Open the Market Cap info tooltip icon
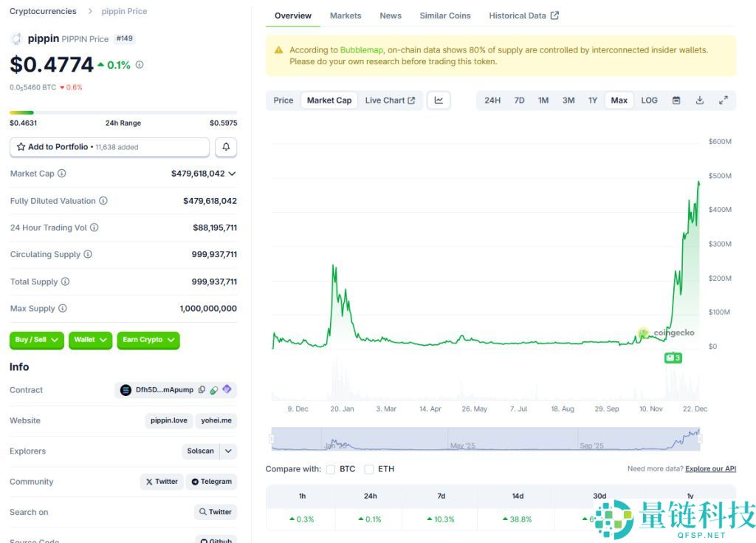The width and height of the screenshot is (756, 543). coord(62,174)
